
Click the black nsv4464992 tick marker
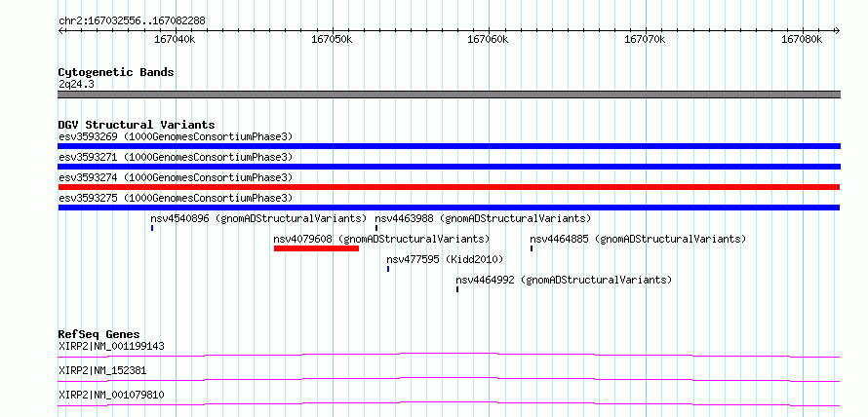(x=457, y=289)
